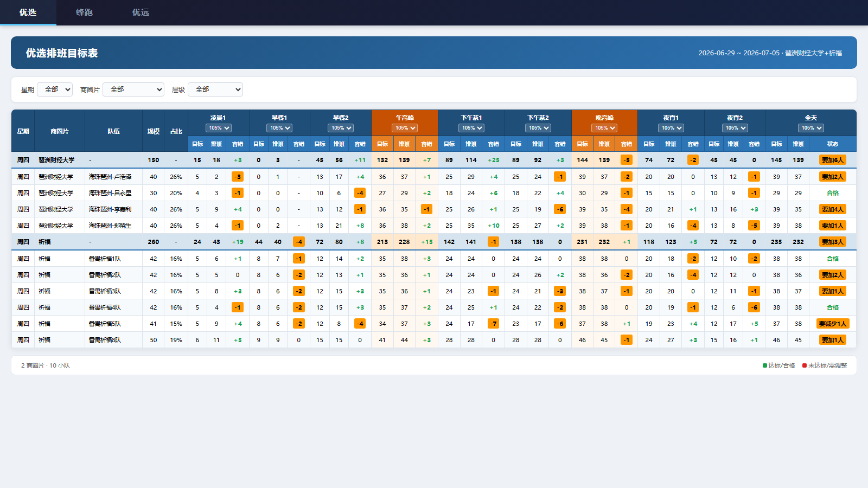The height and width of the screenshot is (488, 868).
Task: Click 合格 status in 吕永星 row
Action: [833, 193]
